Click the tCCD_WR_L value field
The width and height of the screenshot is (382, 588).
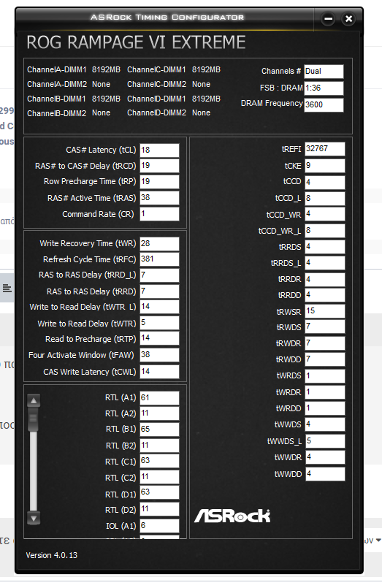coord(324,231)
